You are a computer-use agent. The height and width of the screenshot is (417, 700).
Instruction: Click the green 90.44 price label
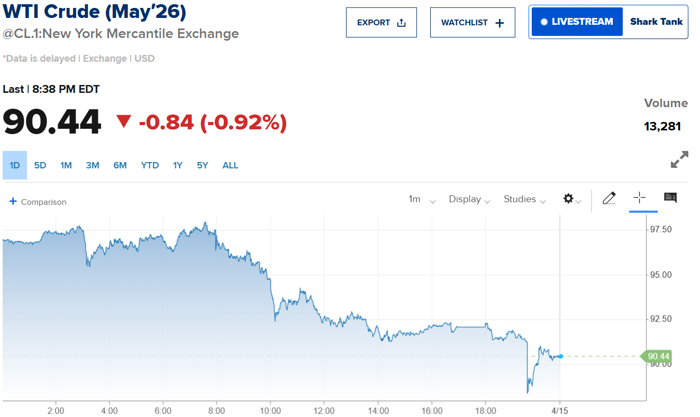(658, 356)
